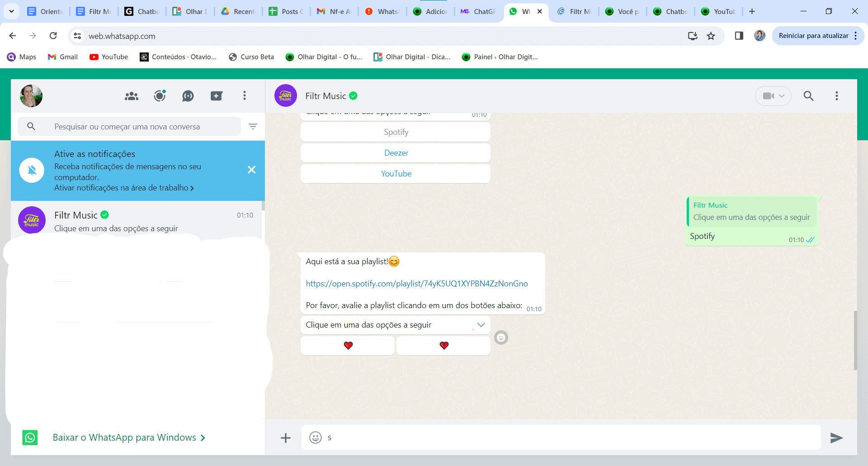Screen dimensions: 868x466
Task: Click the muted bell notification icon
Action: click(x=32, y=170)
